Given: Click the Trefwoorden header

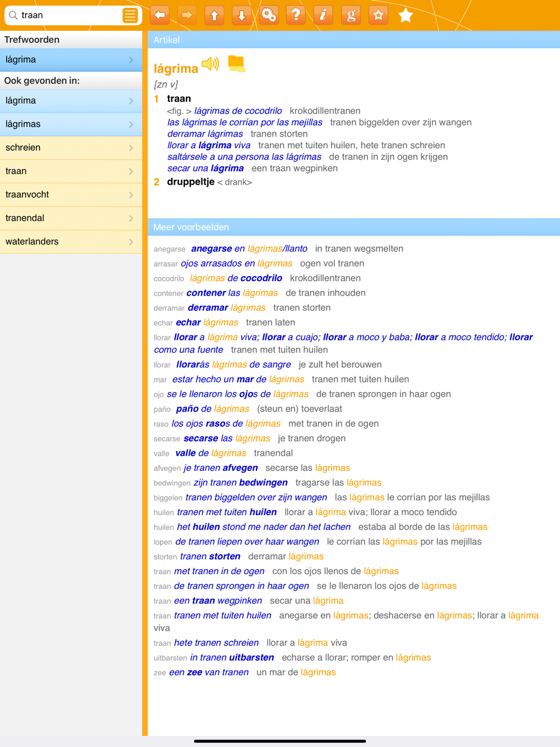Looking at the screenshot, I should (x=71, y=40).
